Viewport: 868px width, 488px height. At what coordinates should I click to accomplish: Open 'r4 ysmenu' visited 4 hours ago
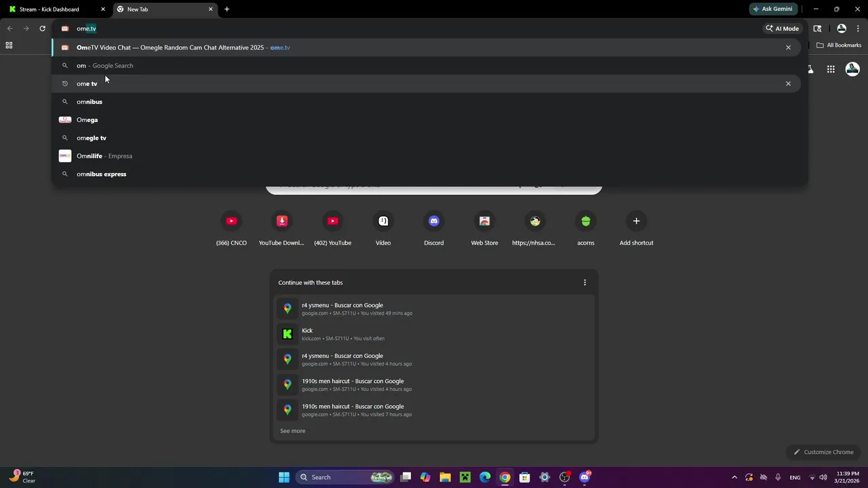[434, 359]
